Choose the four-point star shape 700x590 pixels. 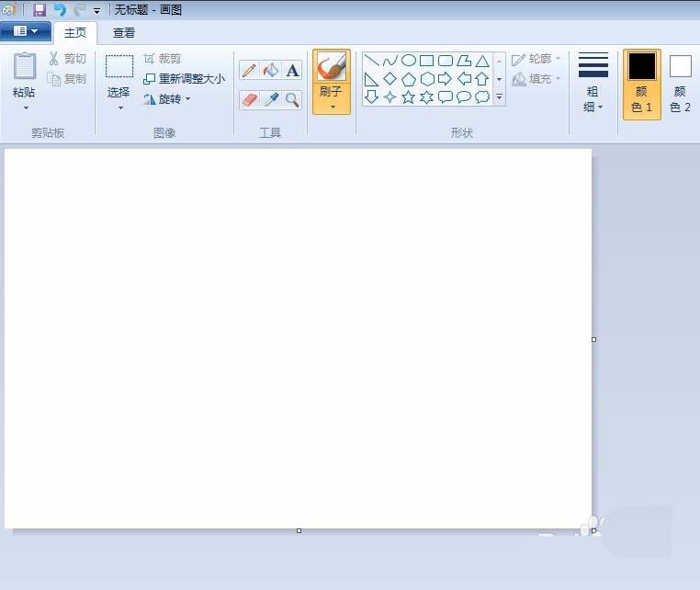(390, 96)
